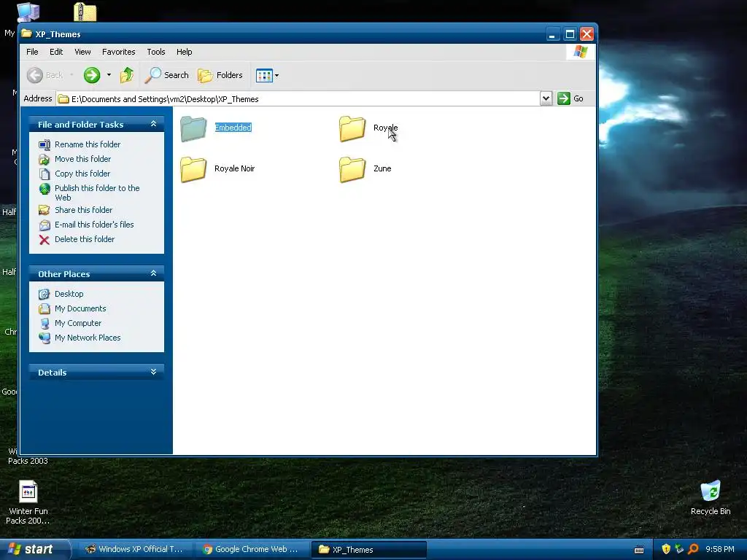Open the Views dropdown arrow
The height and width of the screenshot is (560, 747).
(276, 75)
